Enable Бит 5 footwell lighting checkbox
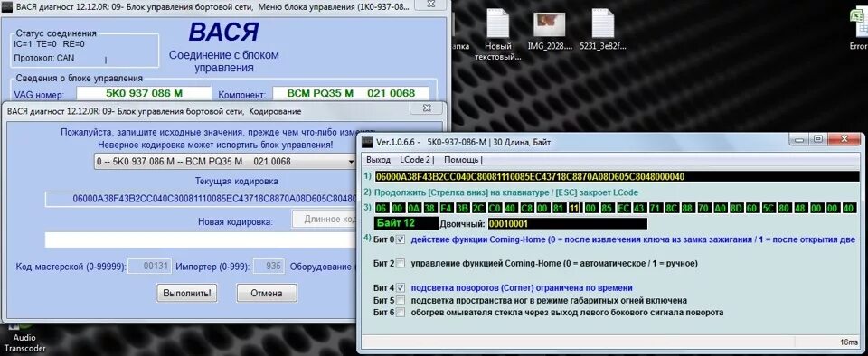868x356 pixels. (401, 300)
